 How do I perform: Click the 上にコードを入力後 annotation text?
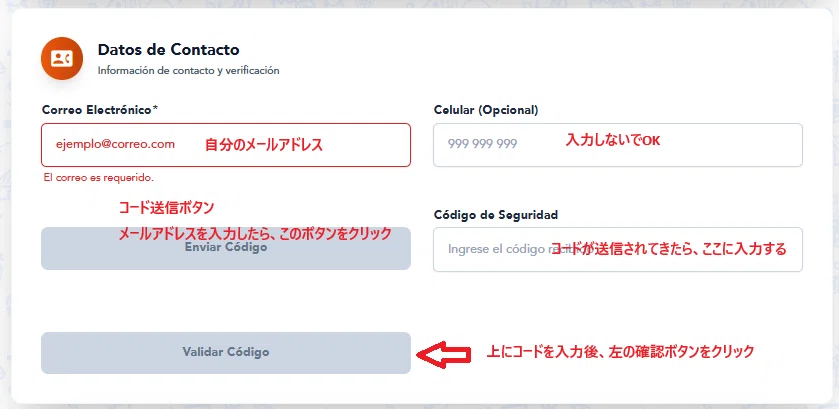pos(620,352)
